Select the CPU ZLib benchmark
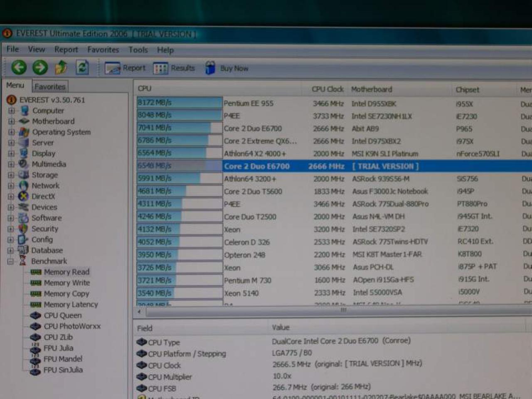 (58, 337)
